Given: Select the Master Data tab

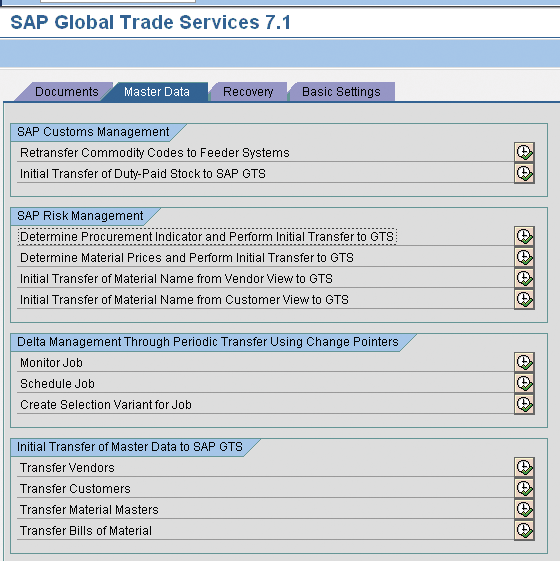Looking at the screenshot, I should 156,92.
